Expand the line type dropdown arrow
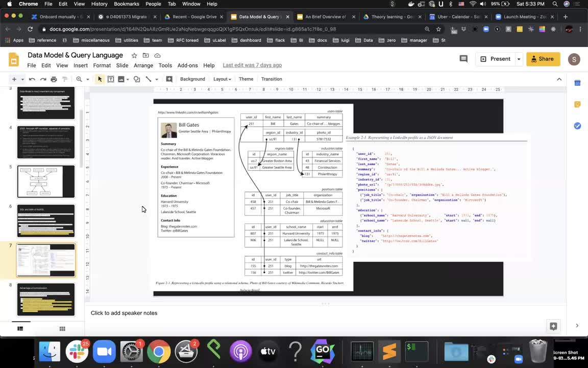 coord(157,79)
